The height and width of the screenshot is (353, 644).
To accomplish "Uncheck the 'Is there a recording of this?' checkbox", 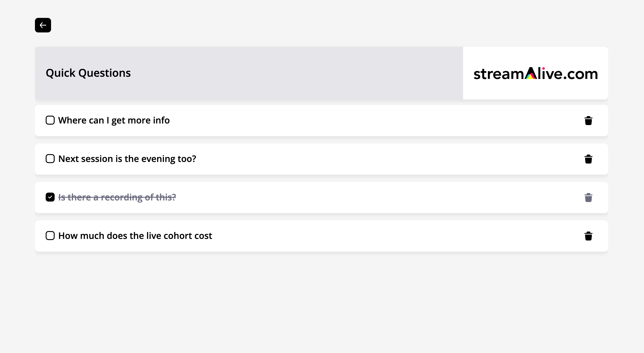I will [50, 197].
